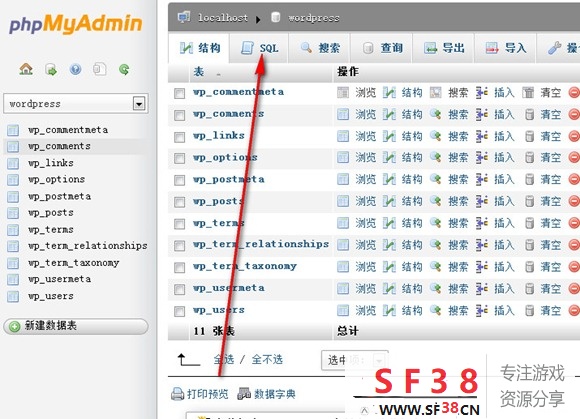Check the wp_comments table checkbox
This screenshot has height=419, width=580.
[x=179, y=115]
